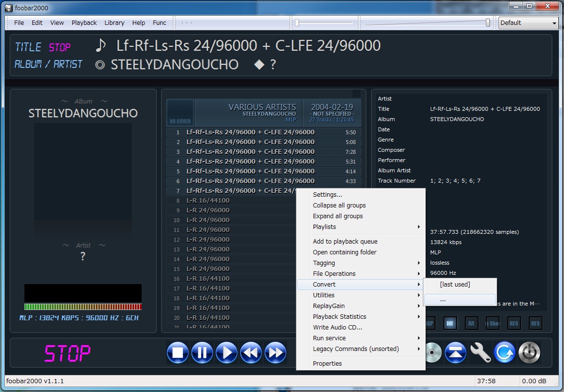
Task: Click the album art area under STEELYDANGOUCHO
Action: [x=83, y=172]
